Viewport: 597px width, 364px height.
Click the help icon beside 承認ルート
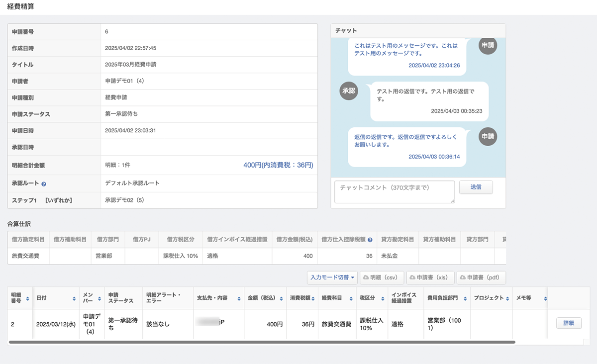click(44, 184)
